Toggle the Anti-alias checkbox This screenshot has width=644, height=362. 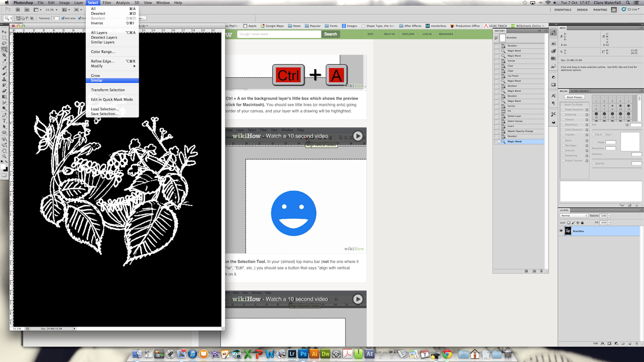click(63, 18)
